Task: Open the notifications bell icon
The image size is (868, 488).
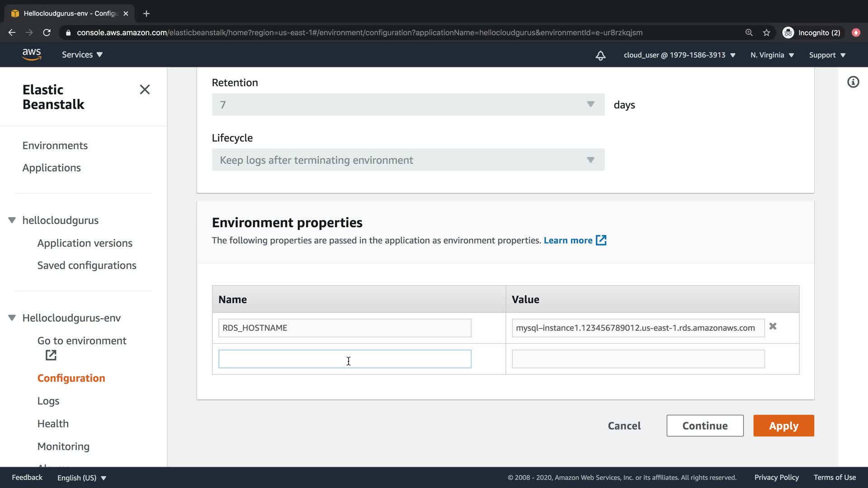Action: (x=600, y=55)
